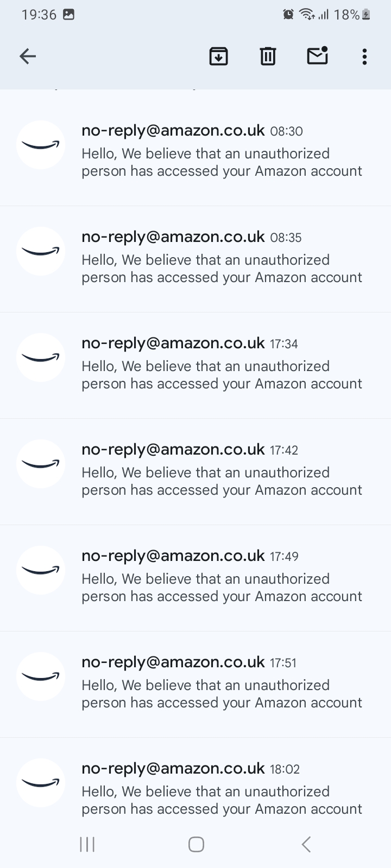391x868 pixels.
Task: Archive this conversation with the archive icon
Action: pos(218,56)
